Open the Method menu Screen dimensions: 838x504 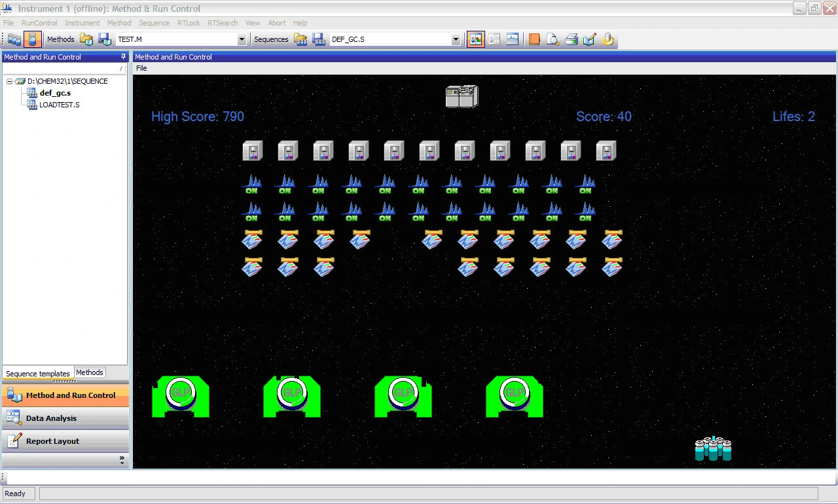click(119, 23)
